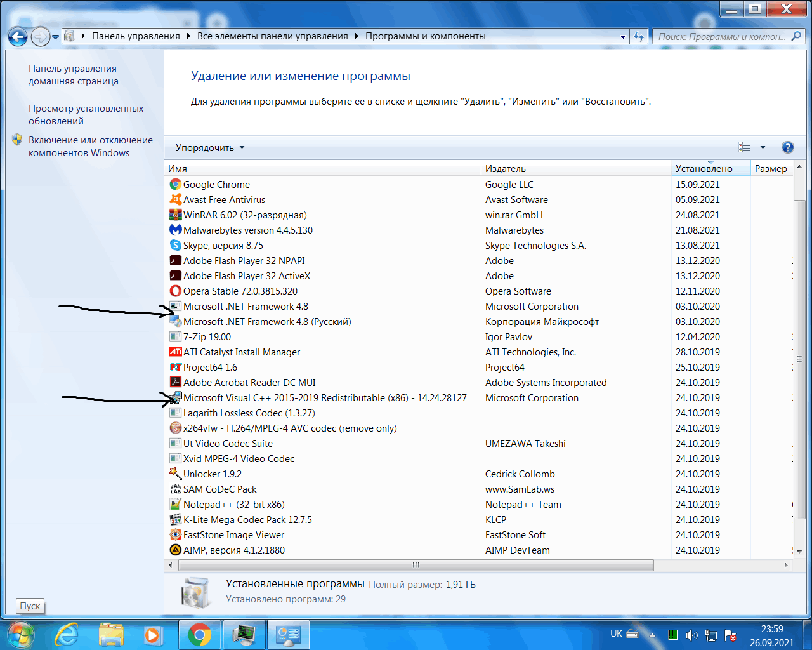Click the view mode icon in toolbar

(745, 147)
